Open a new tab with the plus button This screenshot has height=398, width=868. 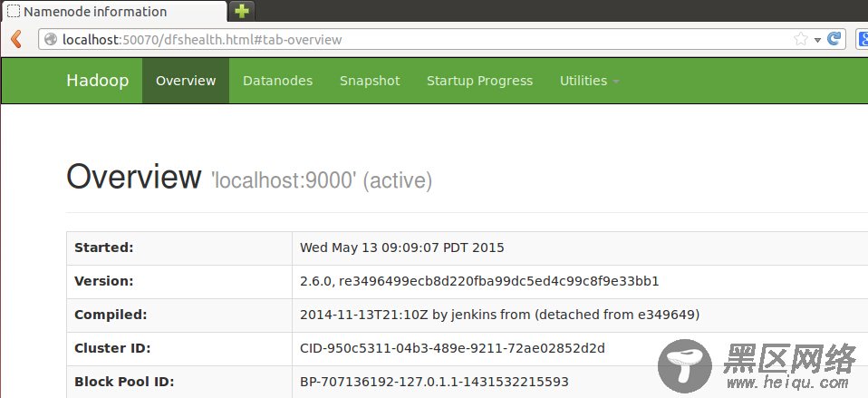coord(241,11)
